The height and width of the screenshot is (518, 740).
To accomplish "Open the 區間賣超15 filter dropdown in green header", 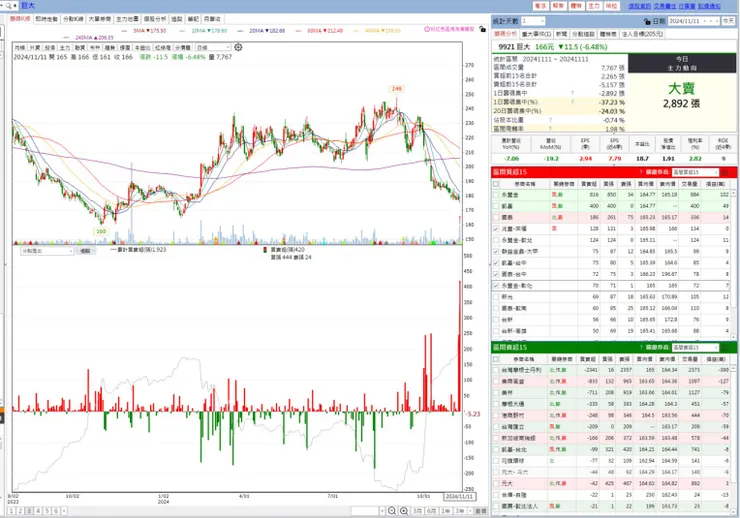I will 695,348.
